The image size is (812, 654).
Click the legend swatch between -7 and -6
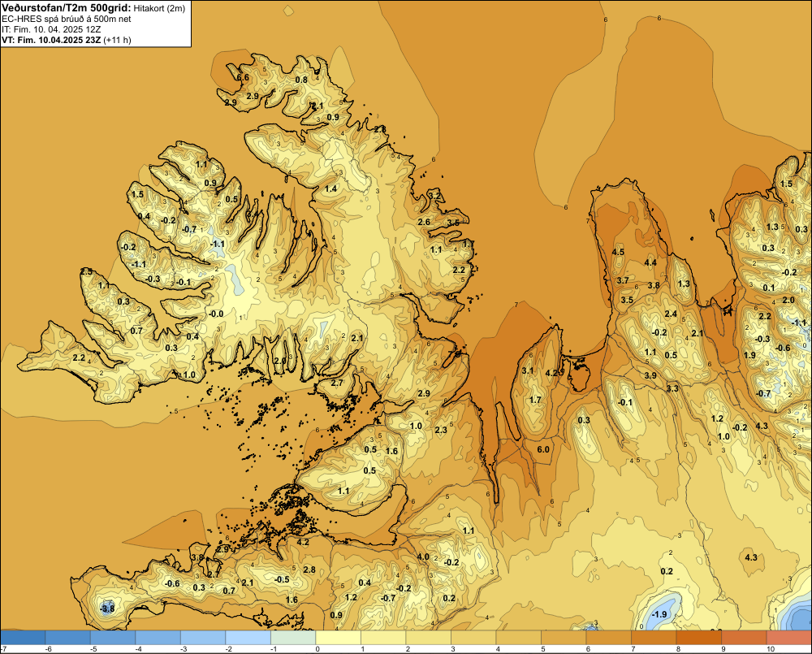pyautogui.click(x=23, y=638)
